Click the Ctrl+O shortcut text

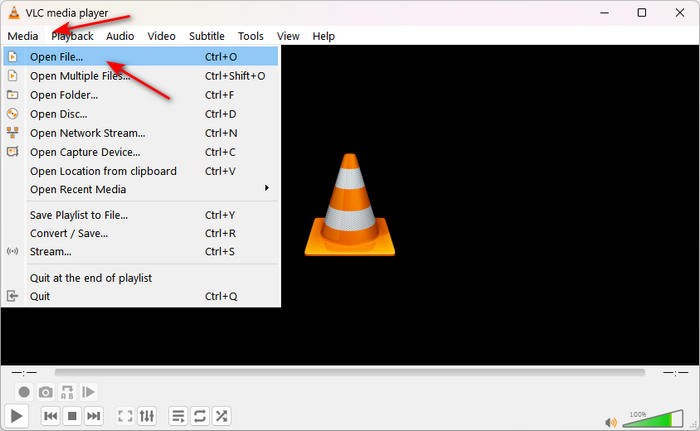pyautogui.click(x=221, y=57)
